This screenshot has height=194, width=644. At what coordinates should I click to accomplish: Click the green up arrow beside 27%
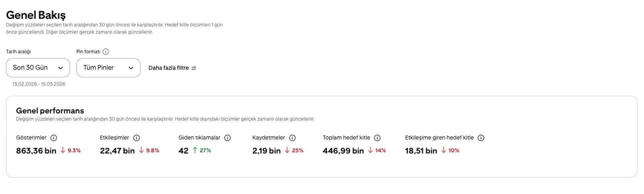pyautogui.click(x=195, y=150)
